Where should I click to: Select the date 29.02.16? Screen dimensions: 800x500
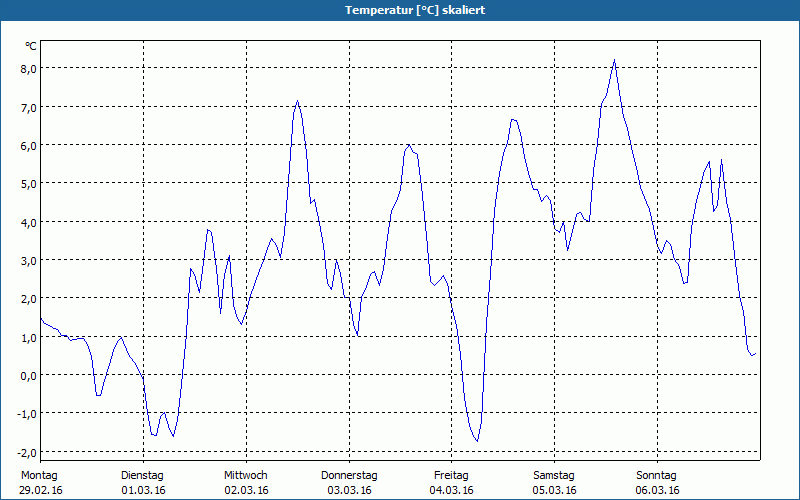pyautogui.click(x=41, y=490)
